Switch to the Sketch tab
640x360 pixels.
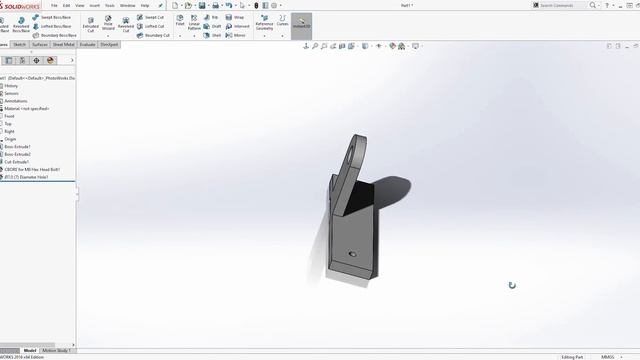coord(20,44)
